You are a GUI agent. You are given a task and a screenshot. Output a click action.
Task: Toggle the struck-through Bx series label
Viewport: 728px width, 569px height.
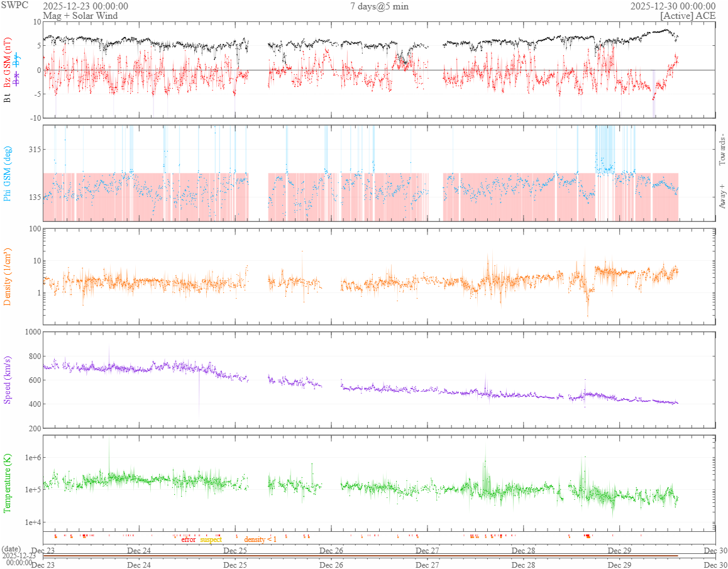(17, 79)
